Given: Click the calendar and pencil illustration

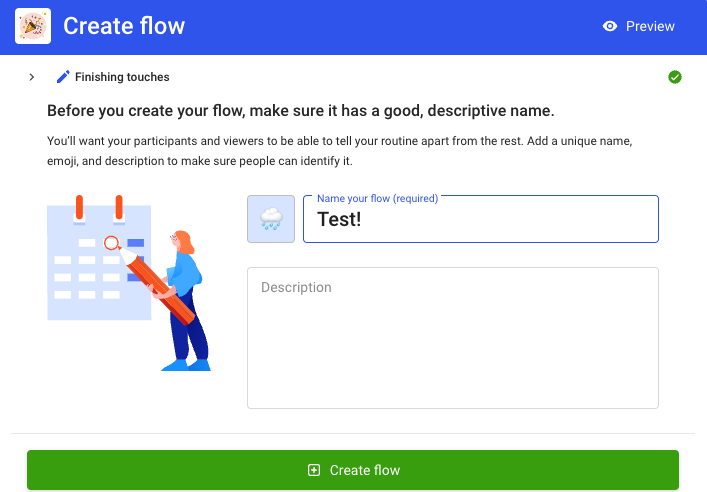Looking at the screenshot, I should [x=129, y=283].
